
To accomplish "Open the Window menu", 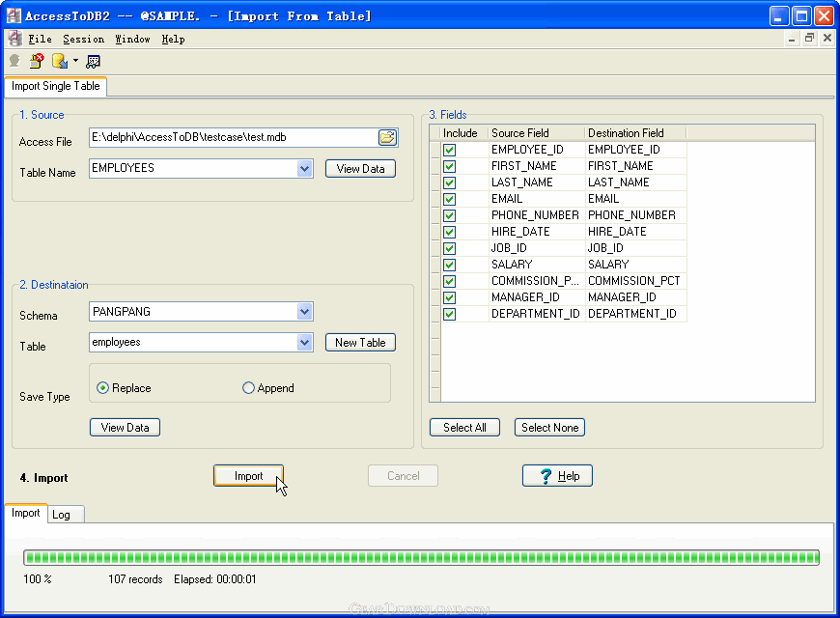I will (132, 39).
